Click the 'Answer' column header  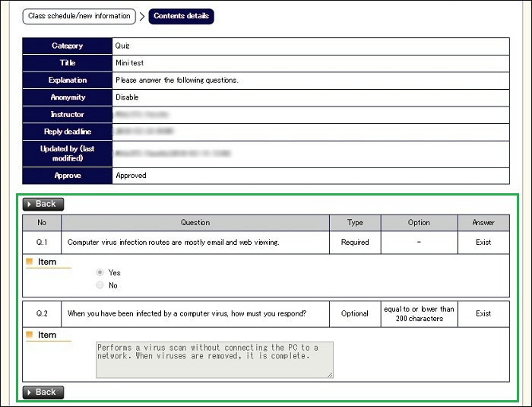(x=483, y=223)
